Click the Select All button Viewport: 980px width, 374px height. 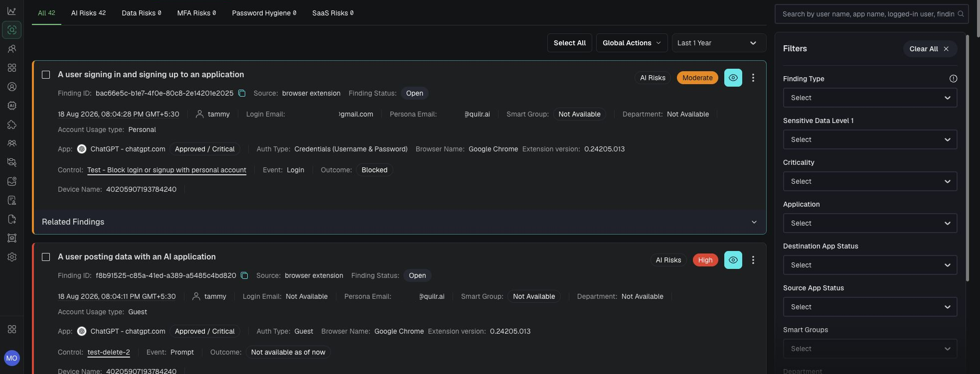(570, 43)
